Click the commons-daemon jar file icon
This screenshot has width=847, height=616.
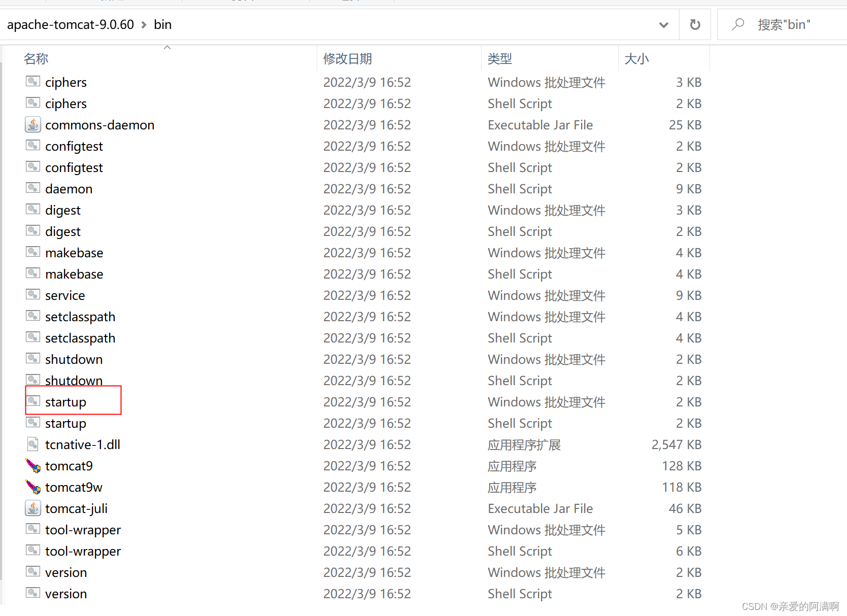point(33,124)
